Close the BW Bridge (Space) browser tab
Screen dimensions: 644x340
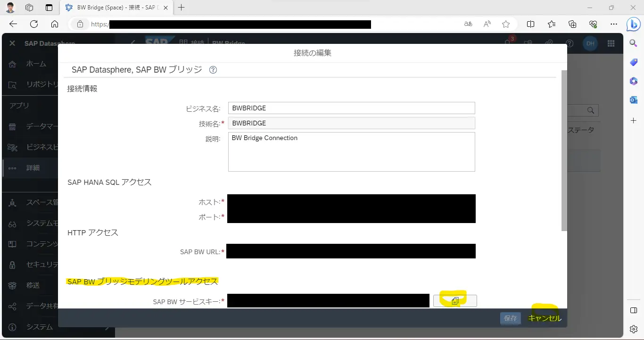[166, 8]
